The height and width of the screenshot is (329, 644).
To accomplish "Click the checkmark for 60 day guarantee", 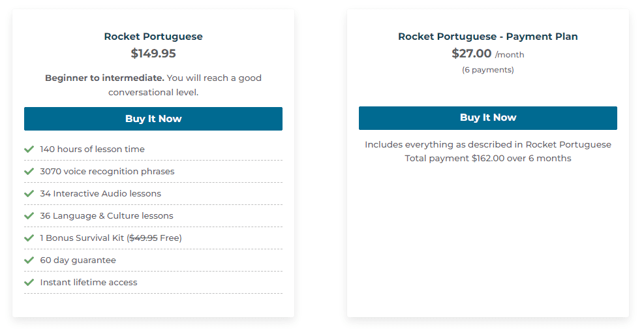I will (29, 260).
